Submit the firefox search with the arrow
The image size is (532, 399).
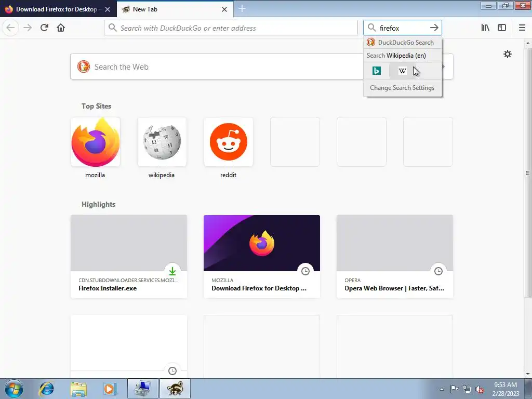(x=434, y=28)
